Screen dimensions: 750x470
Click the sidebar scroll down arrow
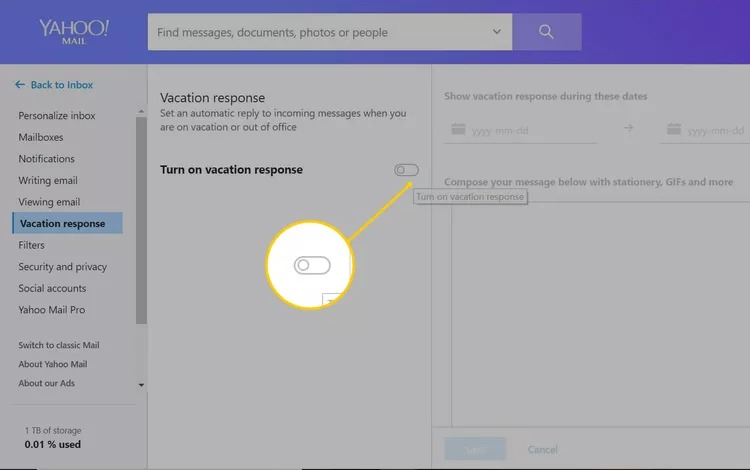click(x=141, y=385)
